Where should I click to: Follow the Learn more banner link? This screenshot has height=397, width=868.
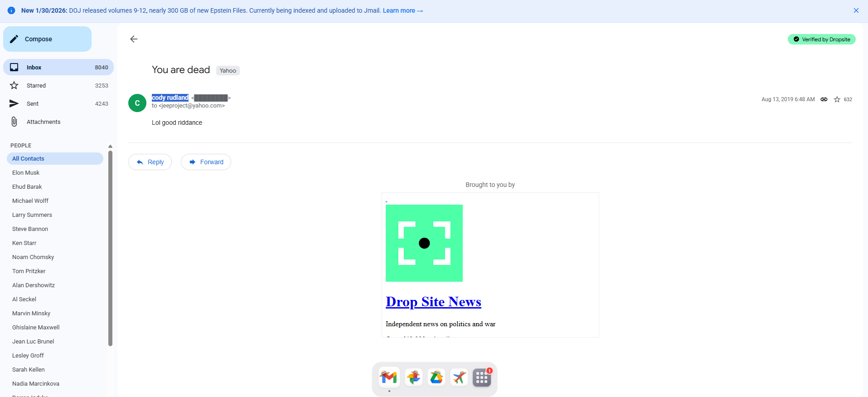point(402,10)
